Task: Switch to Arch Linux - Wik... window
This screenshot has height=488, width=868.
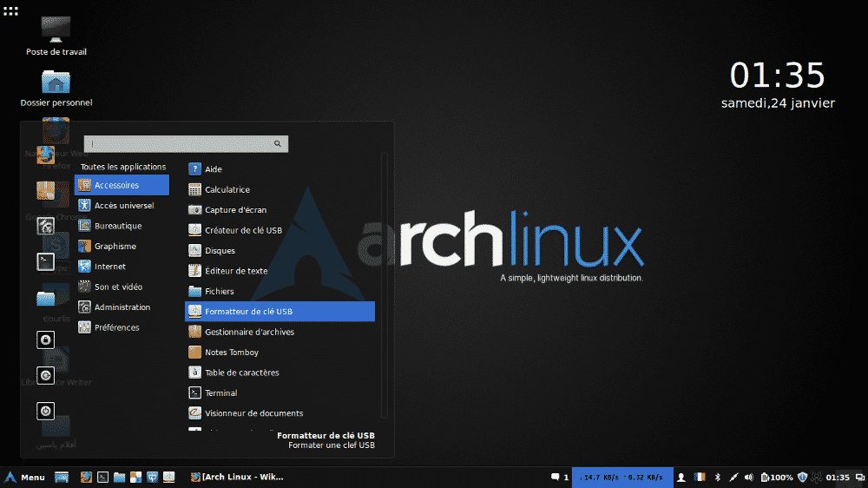Action: click(x=237, y=477)
